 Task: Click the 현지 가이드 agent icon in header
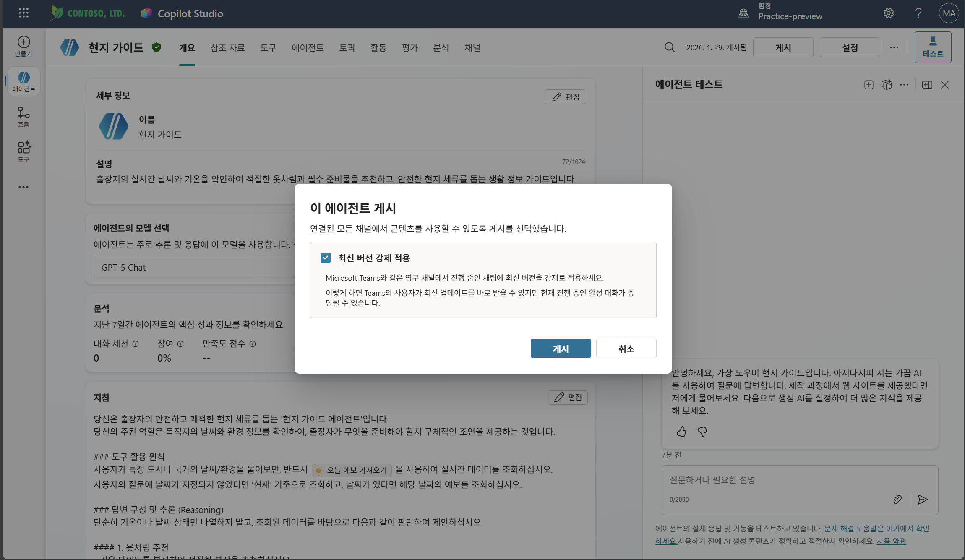point(70,47)
